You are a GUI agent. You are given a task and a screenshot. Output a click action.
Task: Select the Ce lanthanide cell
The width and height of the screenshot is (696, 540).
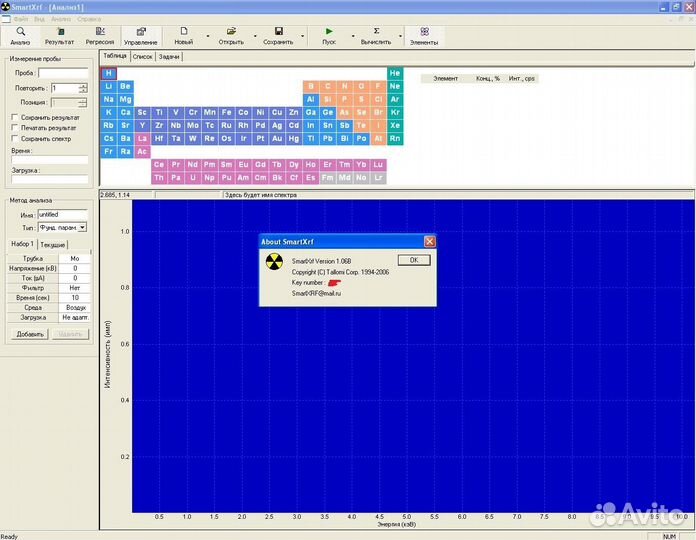point(159,165)
